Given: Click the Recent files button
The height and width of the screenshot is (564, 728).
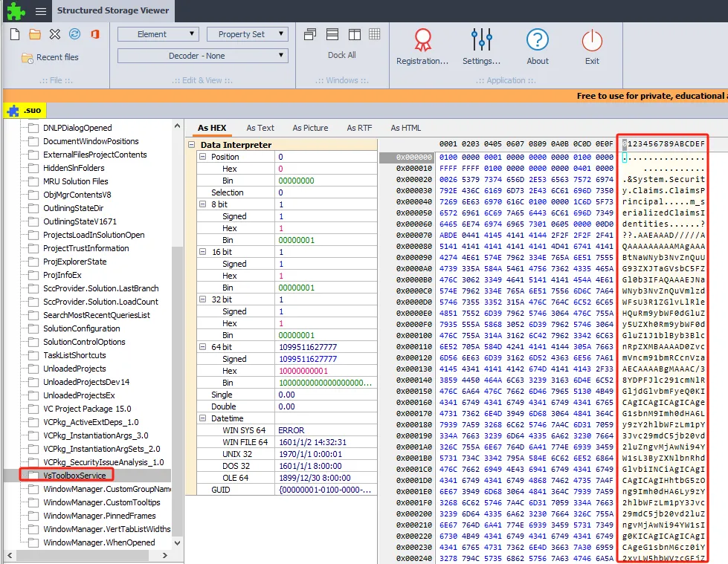Looking at the screenshot, I should tap(50, 57).
